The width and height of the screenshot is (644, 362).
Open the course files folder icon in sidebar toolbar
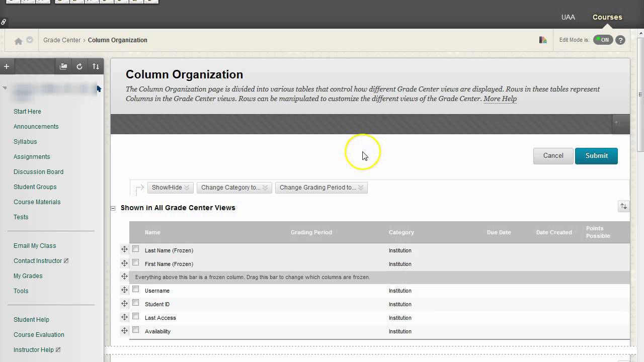[63, 66]
